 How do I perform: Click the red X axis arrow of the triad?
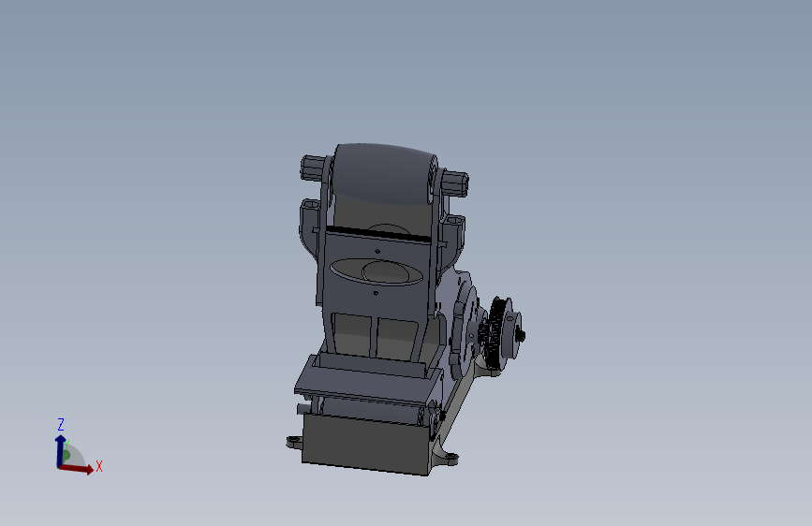[x=77, y=468]
